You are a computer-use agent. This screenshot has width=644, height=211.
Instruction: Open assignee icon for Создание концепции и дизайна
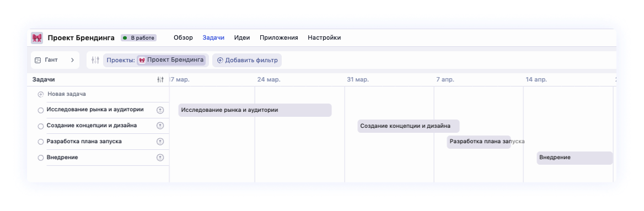[160, 126]
